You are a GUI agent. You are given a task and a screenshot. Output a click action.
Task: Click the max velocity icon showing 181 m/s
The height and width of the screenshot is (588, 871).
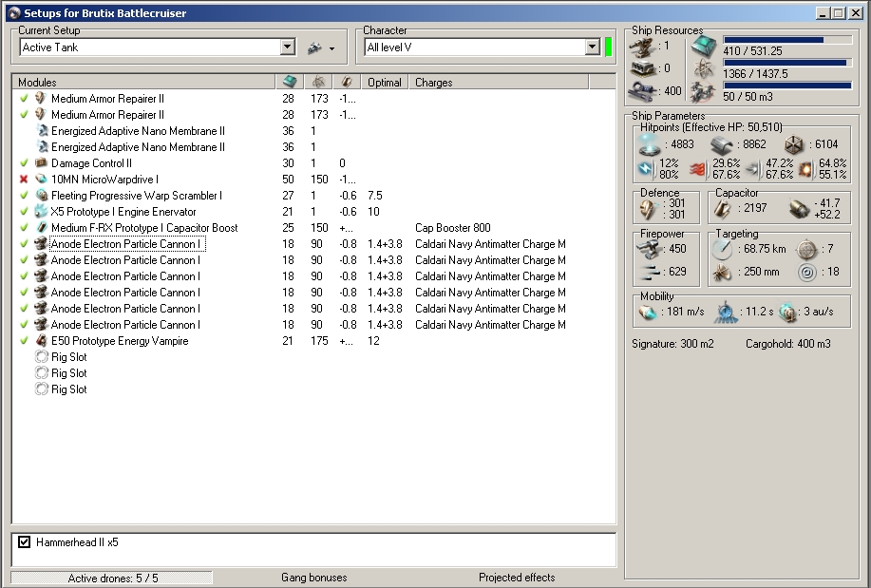pyautogui.click(x=648, y=313)
